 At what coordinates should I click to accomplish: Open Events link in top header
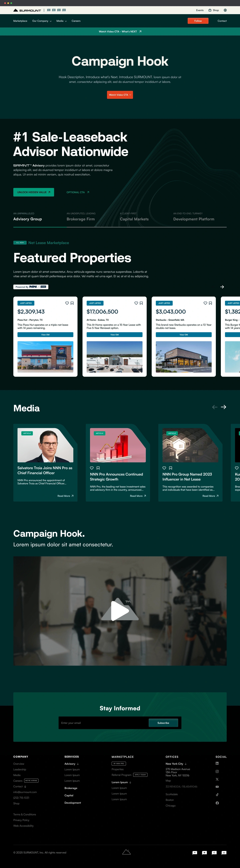point(200,10)
